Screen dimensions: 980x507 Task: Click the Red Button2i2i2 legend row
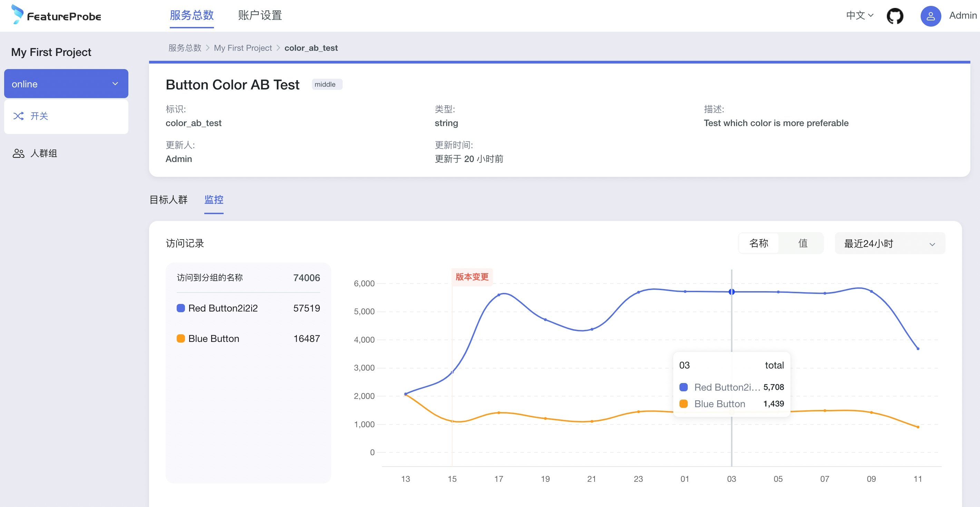(x=248, y=308)
